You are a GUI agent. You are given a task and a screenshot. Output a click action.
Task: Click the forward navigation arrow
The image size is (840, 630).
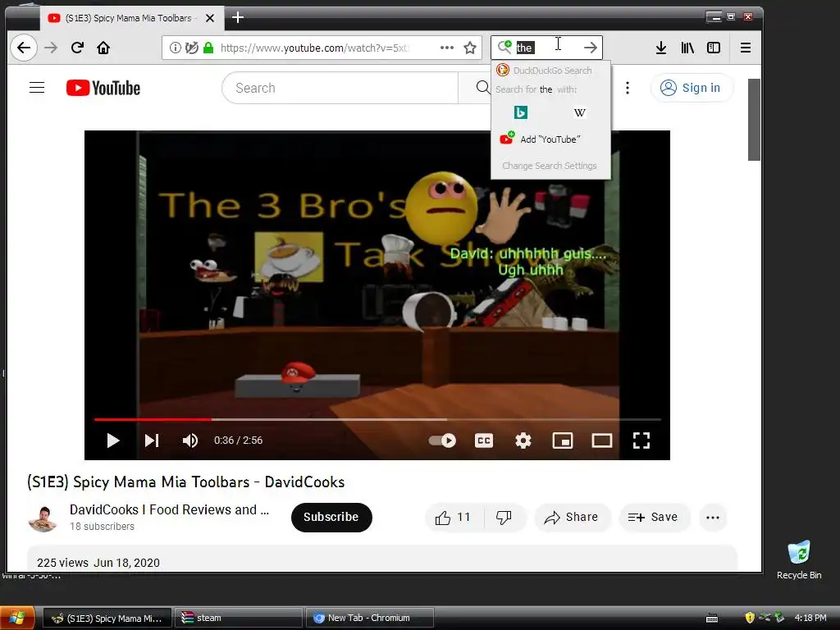tap(51, 48)
